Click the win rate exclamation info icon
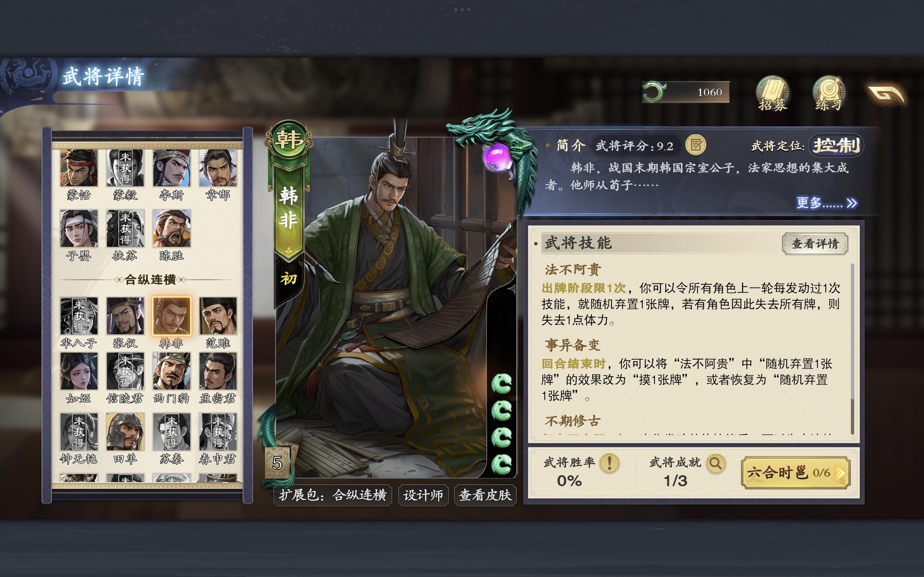 coord(609,463)
